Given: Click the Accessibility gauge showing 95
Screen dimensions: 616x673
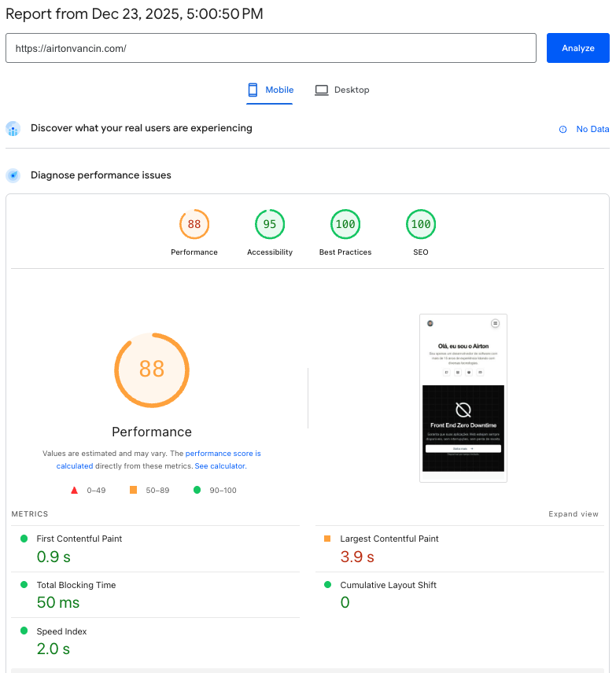Looking at the screenshot, I should (x=270, y=224).
